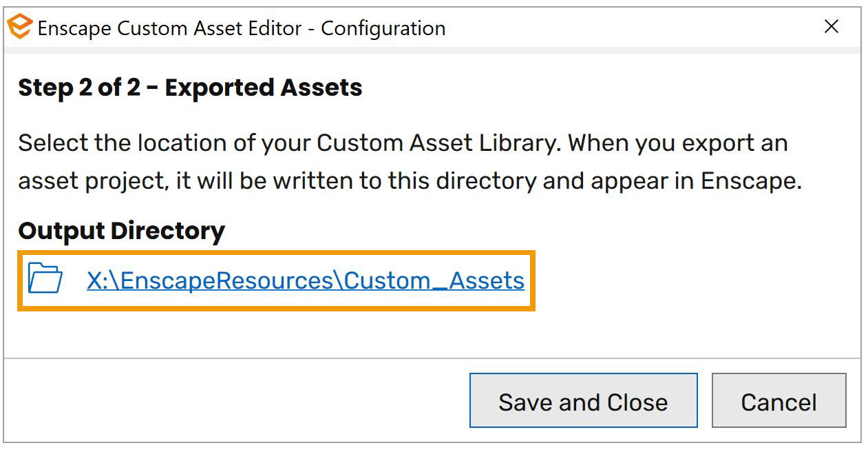The image size is (868, 452).
Task: Click the Step 2 of 2 heading
Action: (189, 88)
